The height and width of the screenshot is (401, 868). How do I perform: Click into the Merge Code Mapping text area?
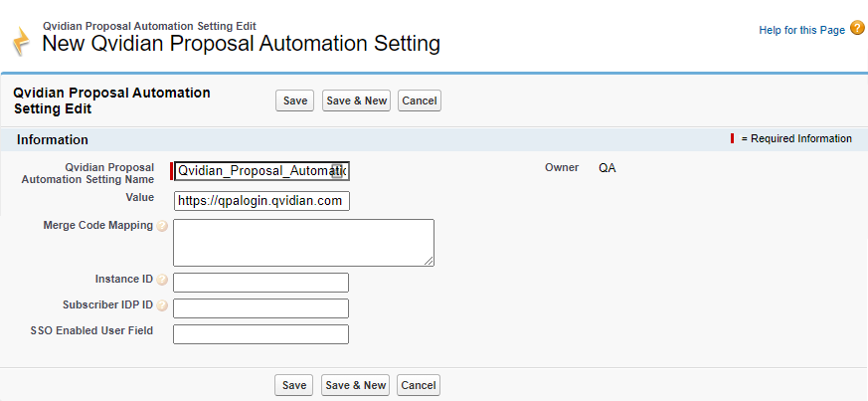[x=303, y=243]
